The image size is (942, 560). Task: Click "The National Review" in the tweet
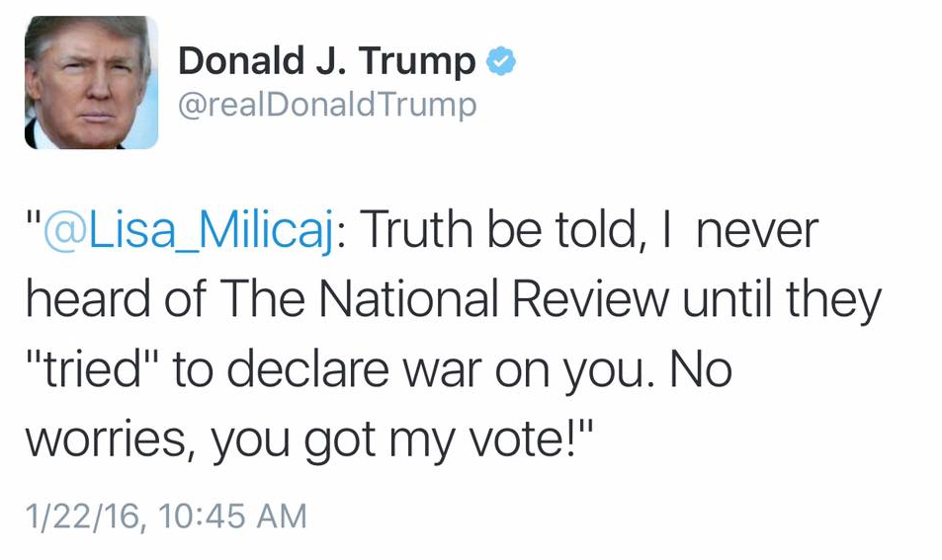pos(443,300)
